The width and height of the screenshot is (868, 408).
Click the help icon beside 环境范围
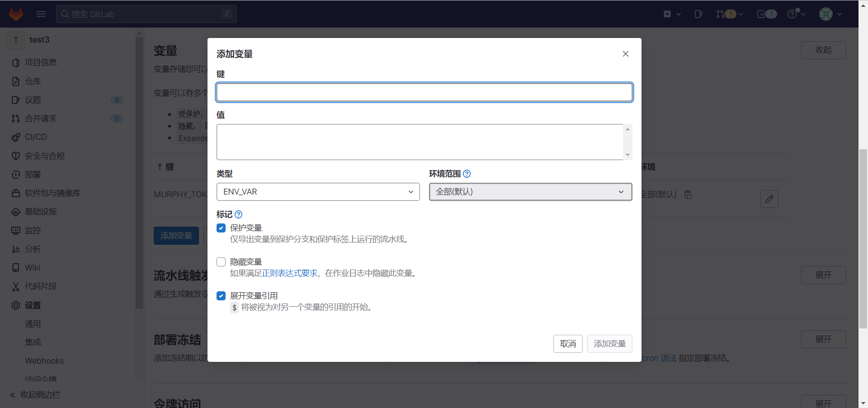click(467, 174)
